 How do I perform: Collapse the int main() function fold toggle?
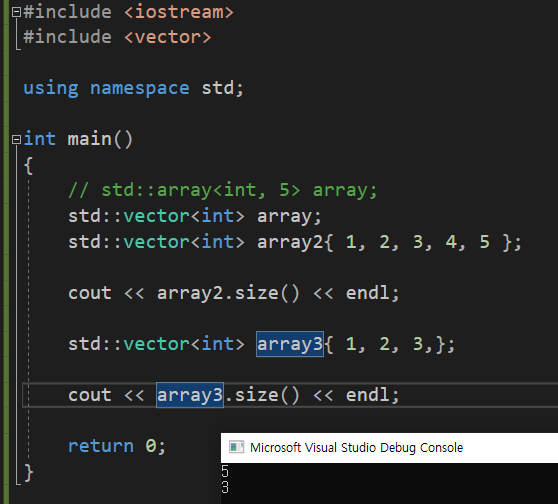(x=16, y=139)
